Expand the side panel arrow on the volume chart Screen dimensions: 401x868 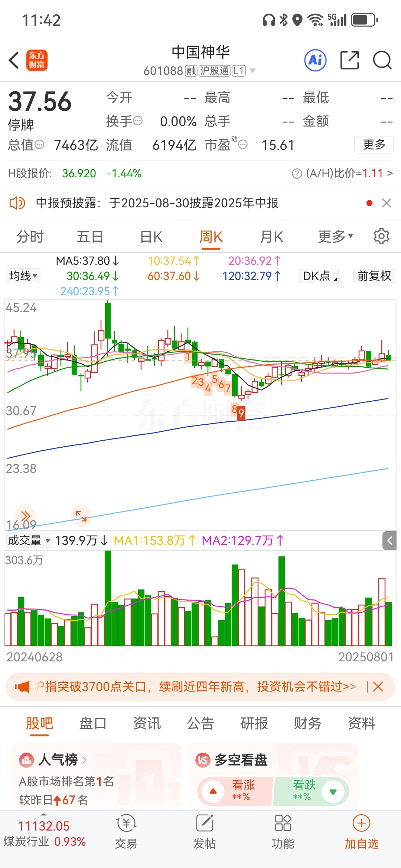tap(389, 540)
